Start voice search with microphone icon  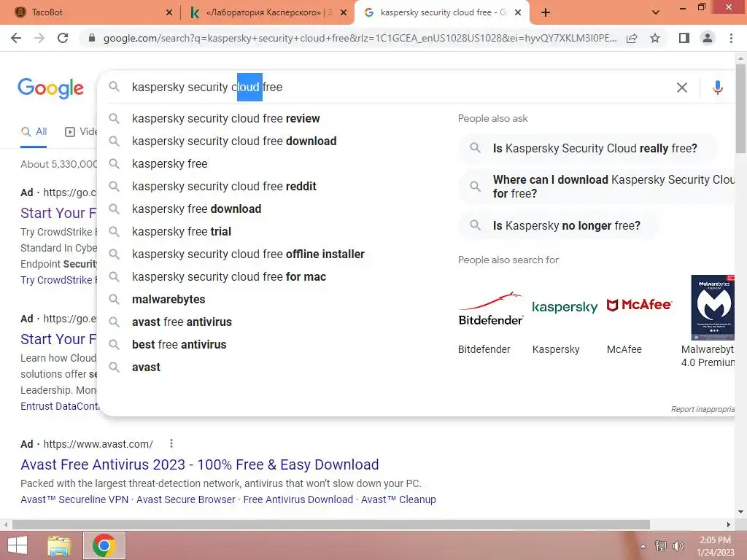click(718, 87)
